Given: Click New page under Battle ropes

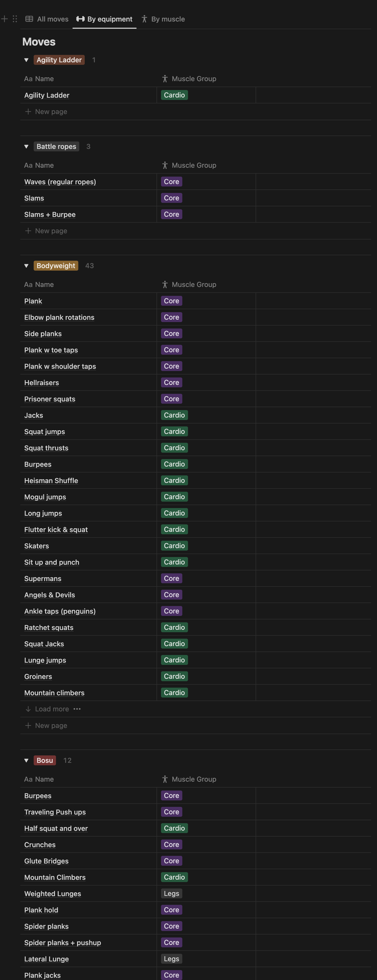Looking at the screenshot, I should coord(51,231).
